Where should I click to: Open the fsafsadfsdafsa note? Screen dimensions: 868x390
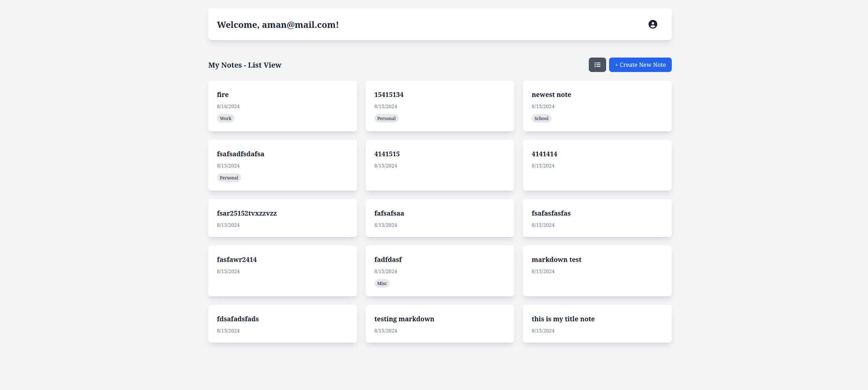282,165
